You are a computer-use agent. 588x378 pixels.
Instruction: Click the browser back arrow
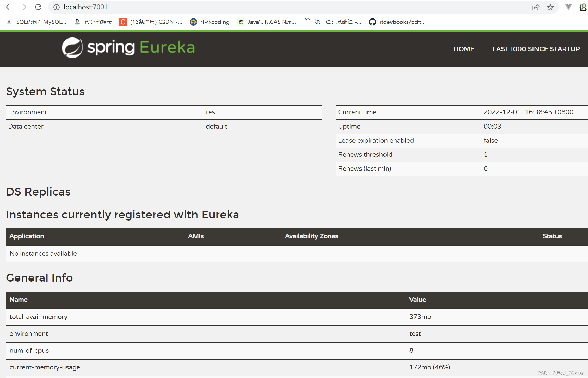(9, 7)
